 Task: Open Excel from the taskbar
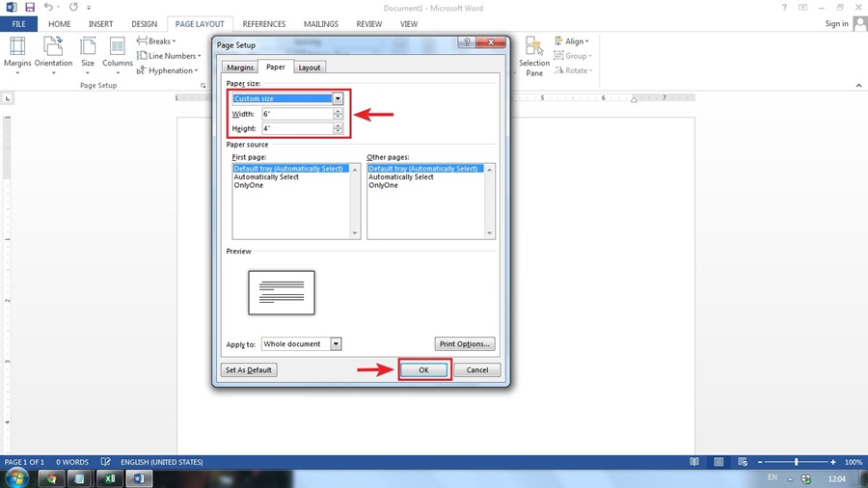coord(110,479)
